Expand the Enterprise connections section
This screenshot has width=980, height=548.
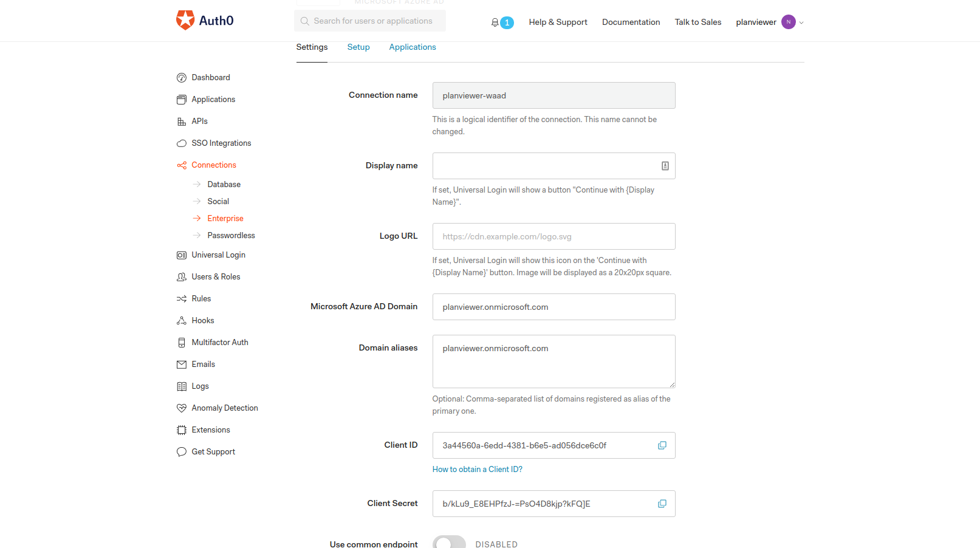225,218
